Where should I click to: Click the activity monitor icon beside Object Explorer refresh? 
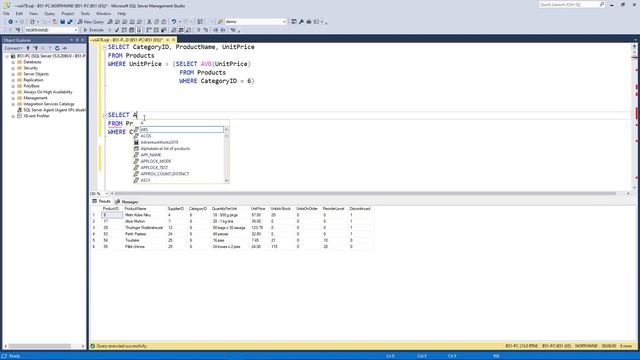[64, 48]
